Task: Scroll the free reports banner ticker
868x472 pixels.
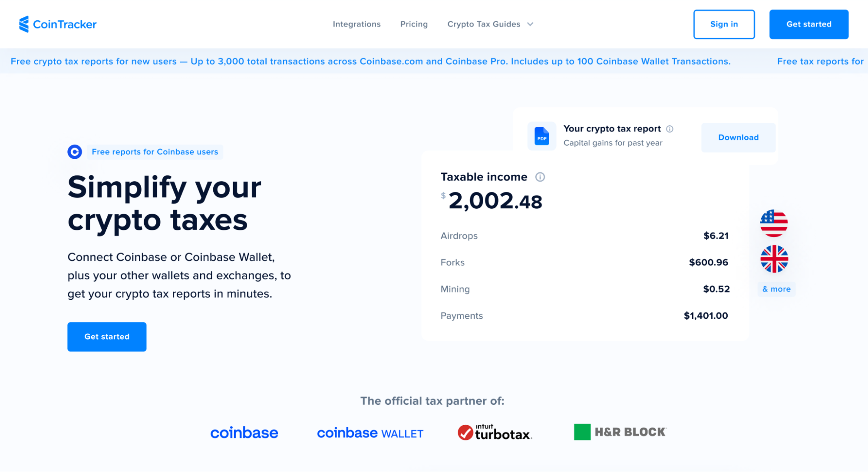Action: pos(434,61)
